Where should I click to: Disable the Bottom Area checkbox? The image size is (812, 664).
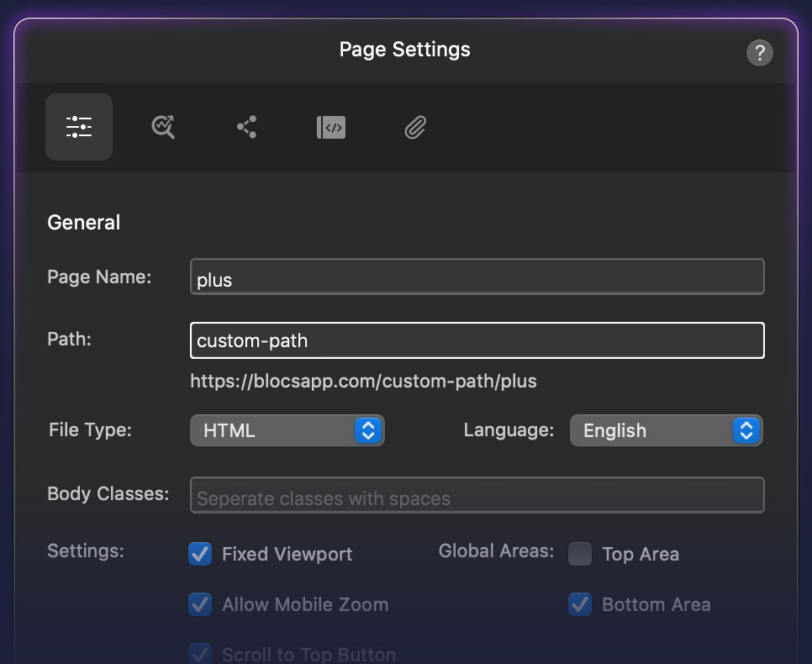[x=580, y=604]
